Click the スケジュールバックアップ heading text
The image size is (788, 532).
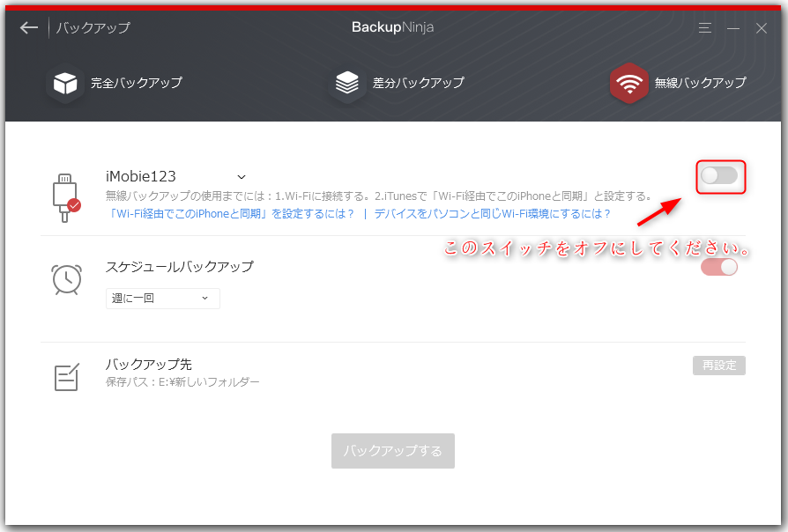[180, 267]
